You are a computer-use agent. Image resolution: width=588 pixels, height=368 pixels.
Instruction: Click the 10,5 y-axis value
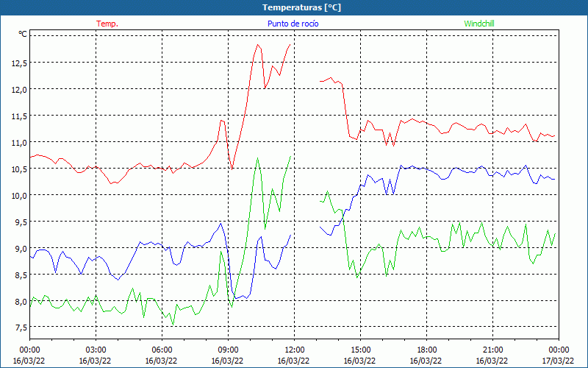click(x=20, y=169)
